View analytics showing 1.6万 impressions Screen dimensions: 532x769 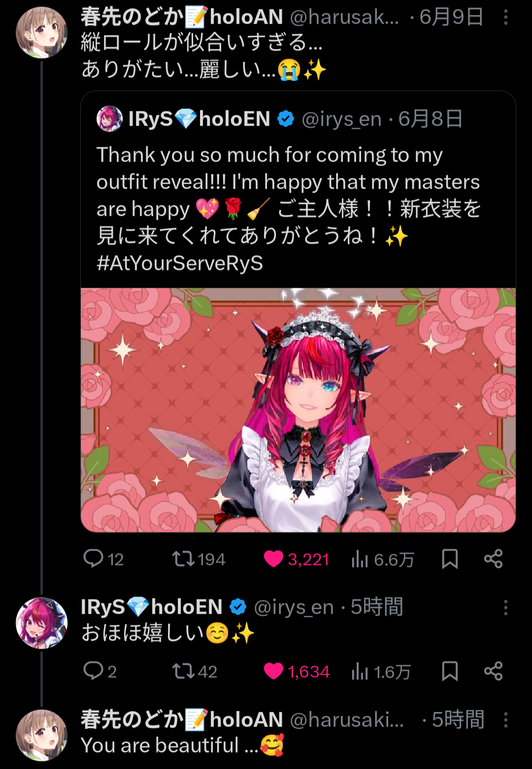point(381,671)
